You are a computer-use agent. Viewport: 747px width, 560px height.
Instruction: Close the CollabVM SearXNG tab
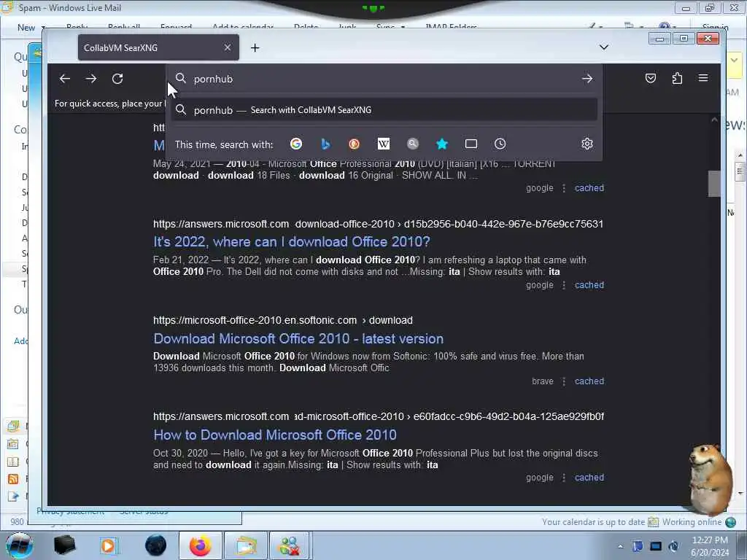pyautogui.click(x=228, y=47)
